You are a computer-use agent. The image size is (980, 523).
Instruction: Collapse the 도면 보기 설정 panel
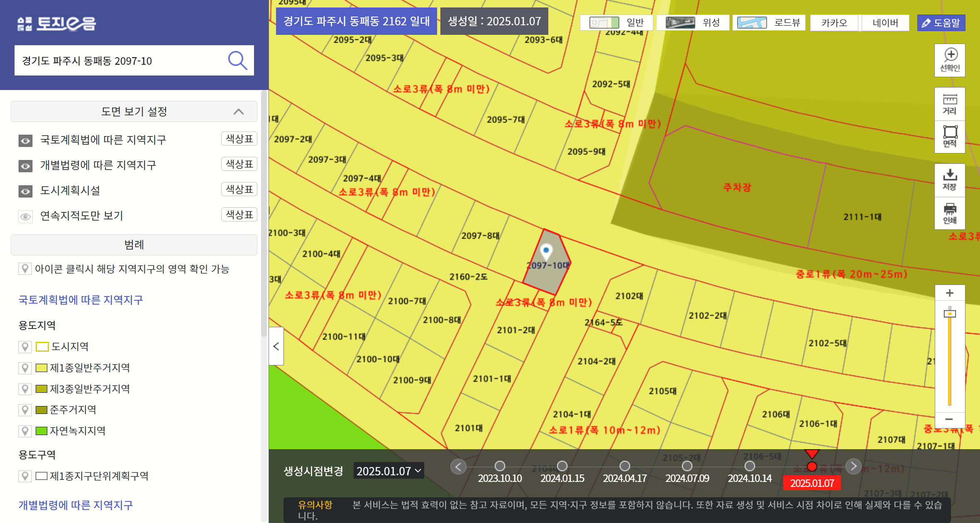pos(238,112)
